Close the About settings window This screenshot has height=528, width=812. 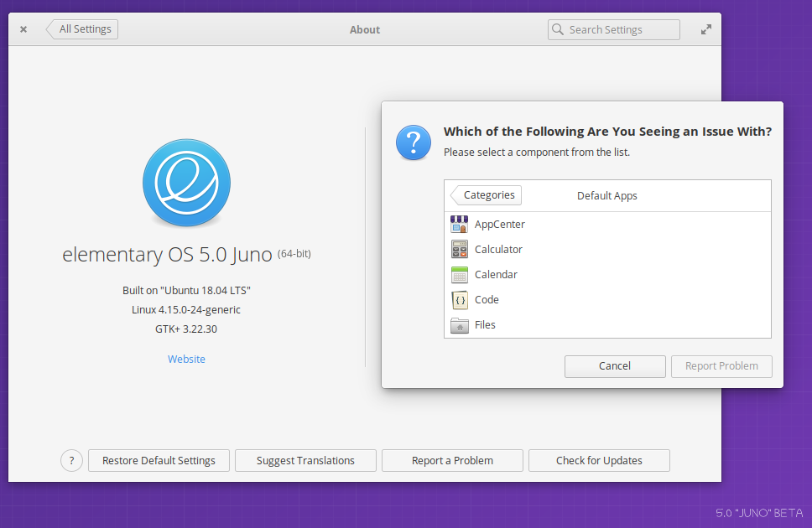23,29
